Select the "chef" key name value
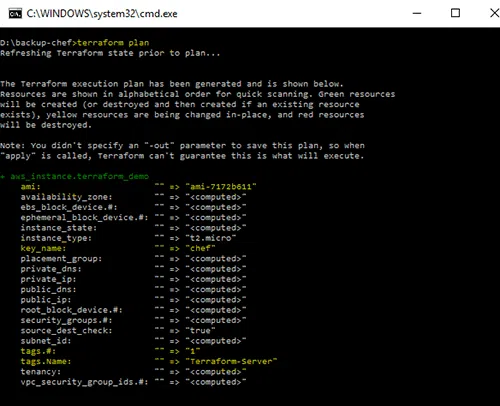500x406 pixels. tap(200, 248)
